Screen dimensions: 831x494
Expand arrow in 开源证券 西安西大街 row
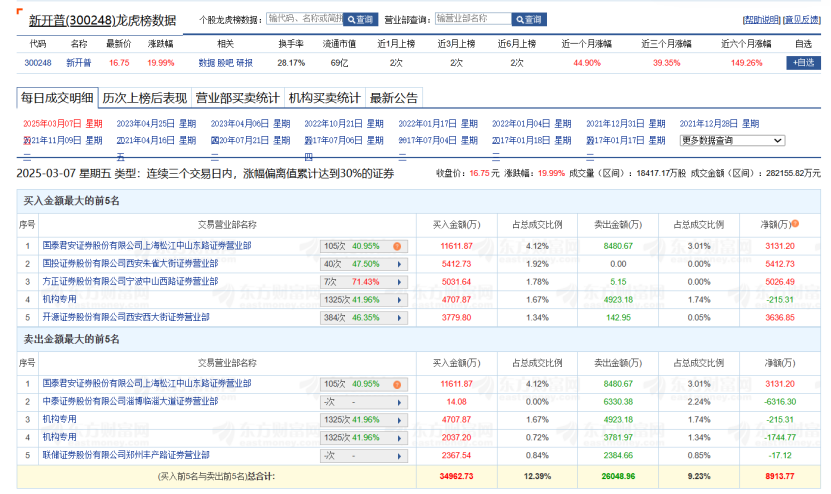coord(400,318)
